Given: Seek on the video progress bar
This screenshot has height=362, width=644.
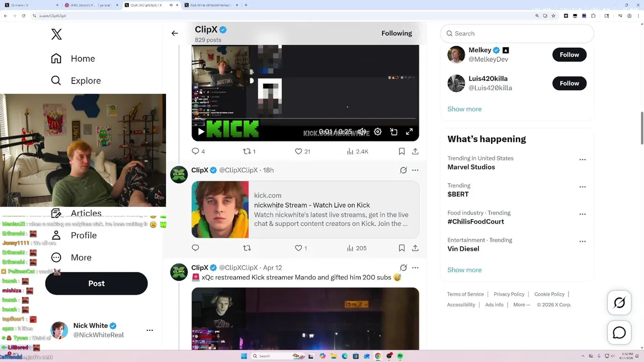Looking at the screenshot, I should pyautogui.click(x=305, y=119).
